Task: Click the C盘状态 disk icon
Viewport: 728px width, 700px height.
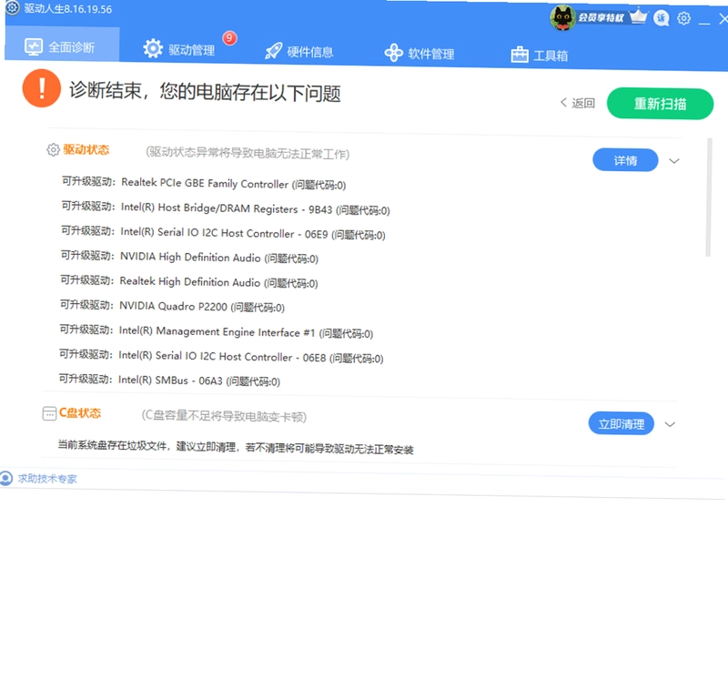Action: tap(49, 413)
